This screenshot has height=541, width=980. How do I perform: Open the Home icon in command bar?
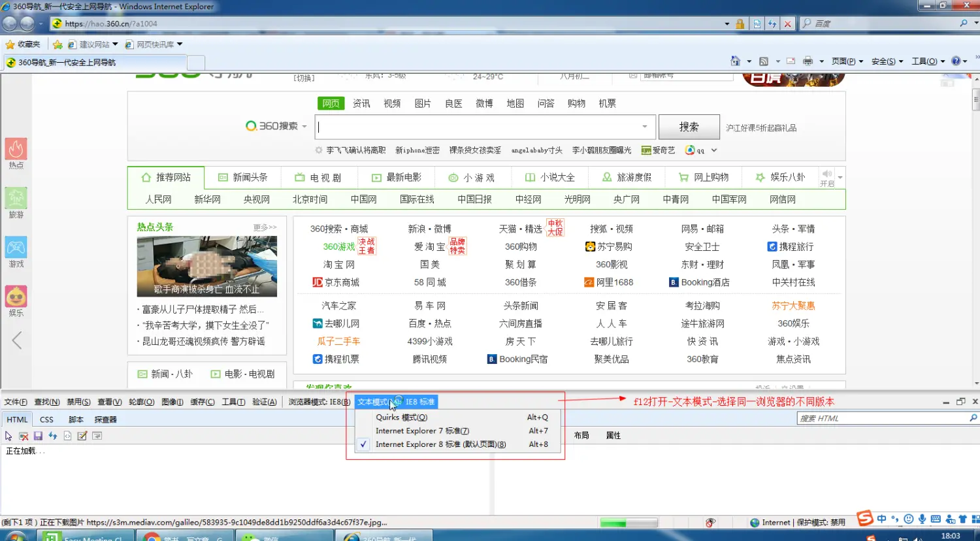735,61
